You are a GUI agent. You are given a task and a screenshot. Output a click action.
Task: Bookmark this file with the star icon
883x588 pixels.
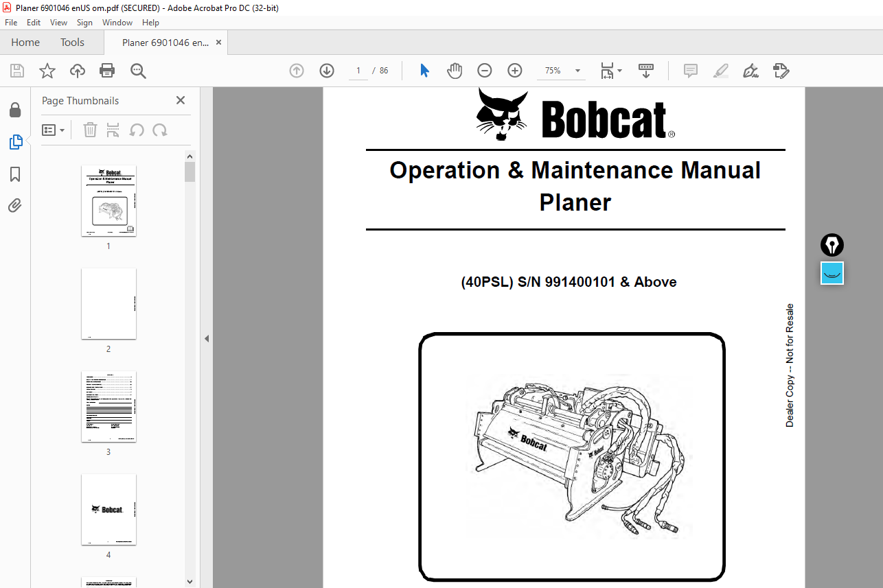tap(47, 71)
